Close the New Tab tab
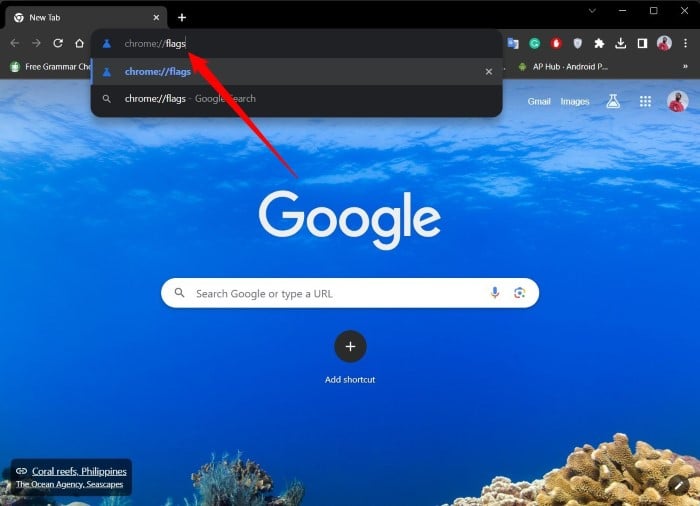Screen dimensions: 700x506 [x=156, y=17]
